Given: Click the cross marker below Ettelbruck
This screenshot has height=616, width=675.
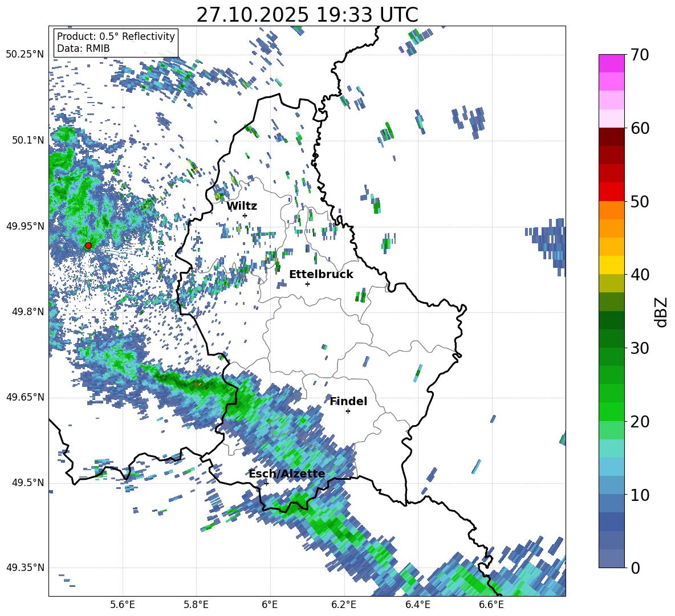Looking at the screenshot, I should [x=307, y=284].
